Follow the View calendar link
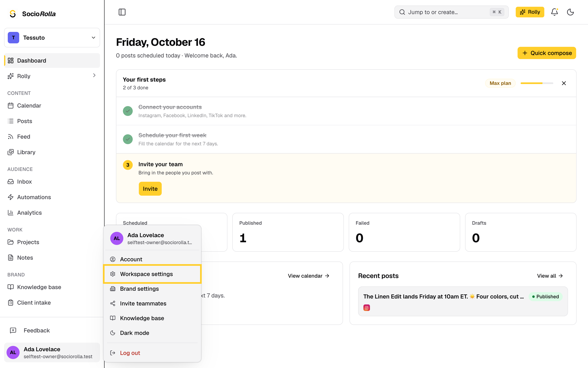Viewport: 588px width, 368px height. [x=308, y=276]
